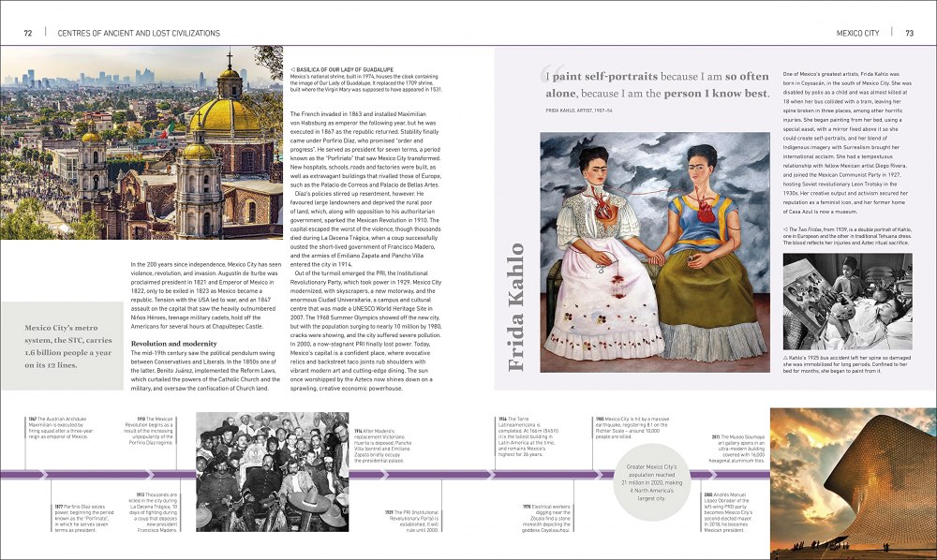Viewport: 937px width, 560px height.
Task: Click the 1877 Porfirio Díaz timeline entry
Action: pos(83,518)
